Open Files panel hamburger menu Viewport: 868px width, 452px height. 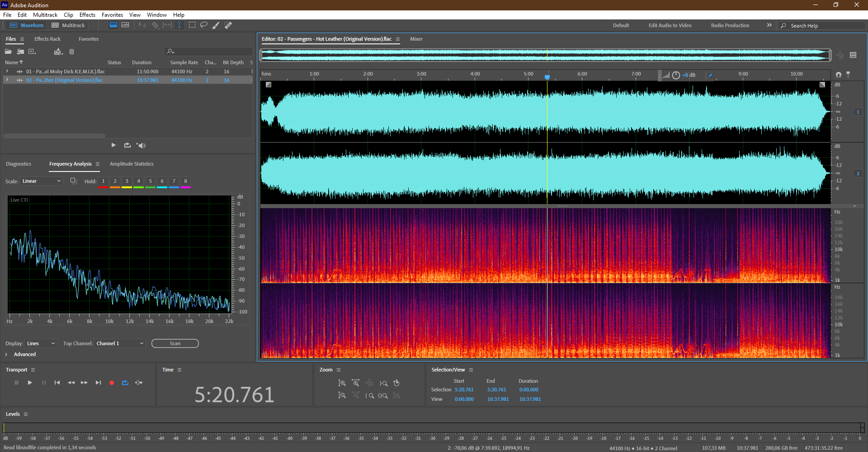[22, 39]
